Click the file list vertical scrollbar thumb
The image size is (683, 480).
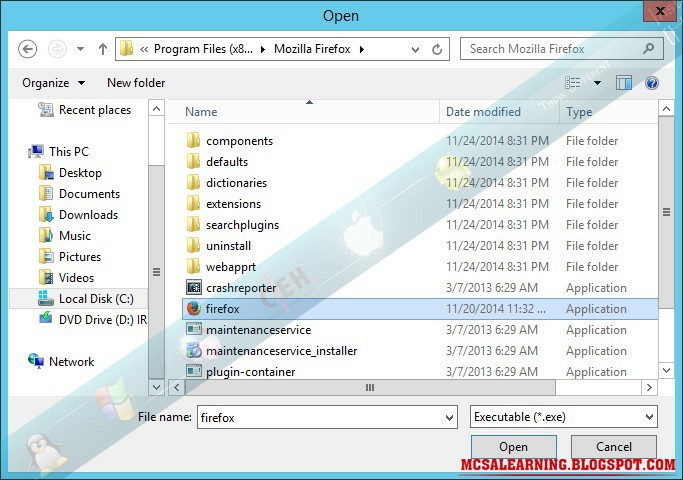coord(666,213)
